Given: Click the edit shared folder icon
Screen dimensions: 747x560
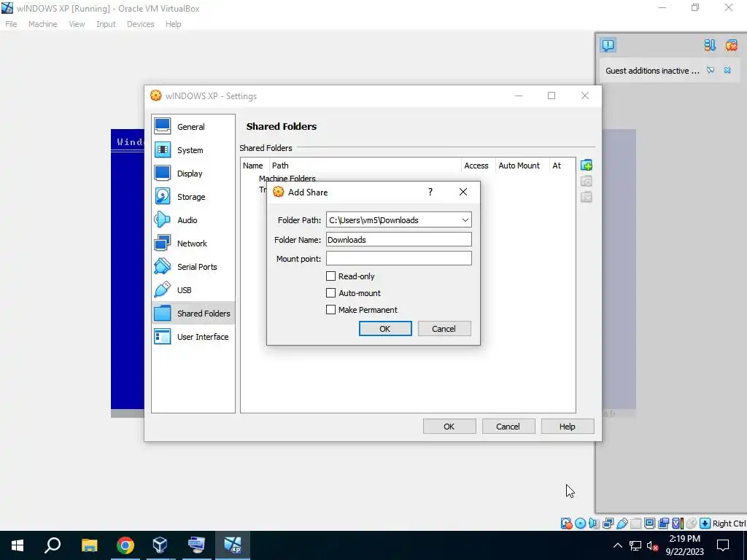Looking at the screenshot, I should click(x=587, y=182).
